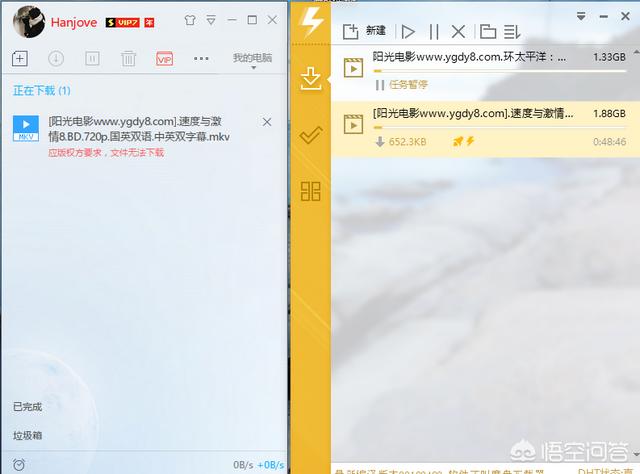Select the 速度与激情 1.88GB task in right window
Image resolution: width=640 pixels, height=474 pixels.
485,129
